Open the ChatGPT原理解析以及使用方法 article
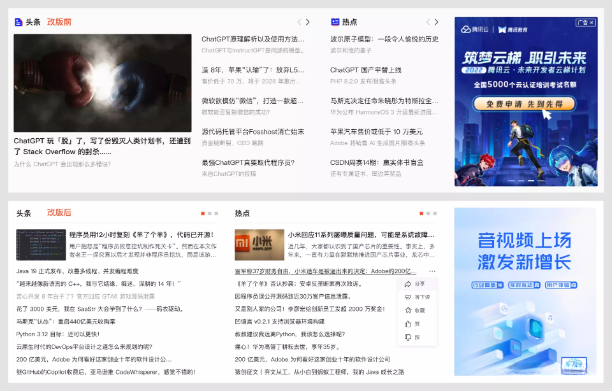Image resolution: width=612 pixels, height=391 pixels. click(253, 39)
